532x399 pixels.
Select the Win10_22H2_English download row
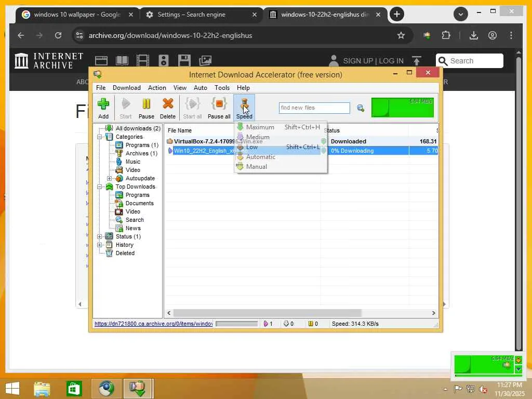coord(302,151)
